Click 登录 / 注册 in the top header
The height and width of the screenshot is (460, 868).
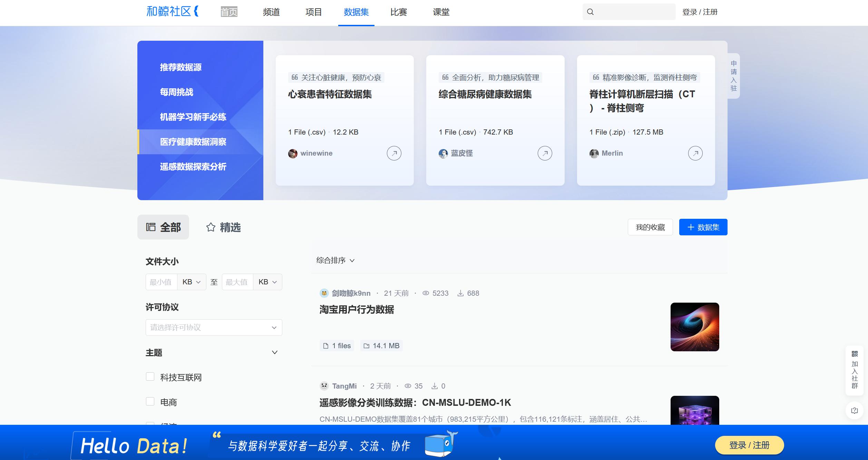pos(700,12)
